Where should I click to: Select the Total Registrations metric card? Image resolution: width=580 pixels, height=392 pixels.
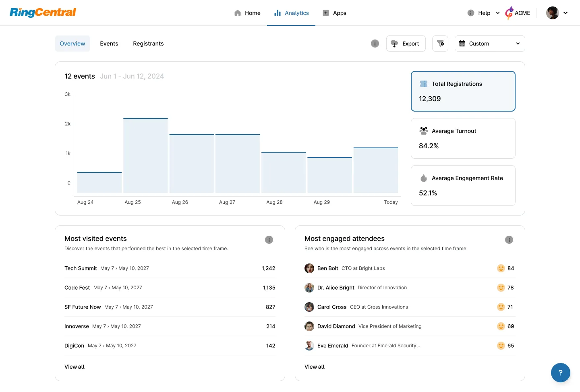(x=463, y=91)
